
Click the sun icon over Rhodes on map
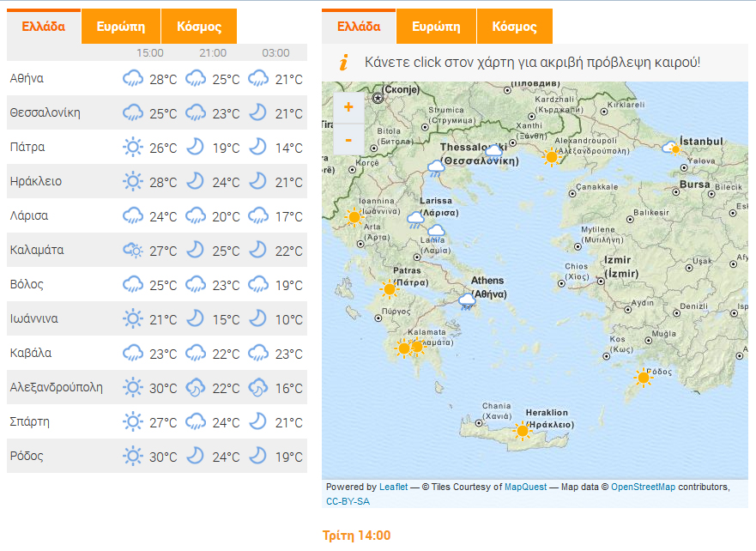click(643, 377)
